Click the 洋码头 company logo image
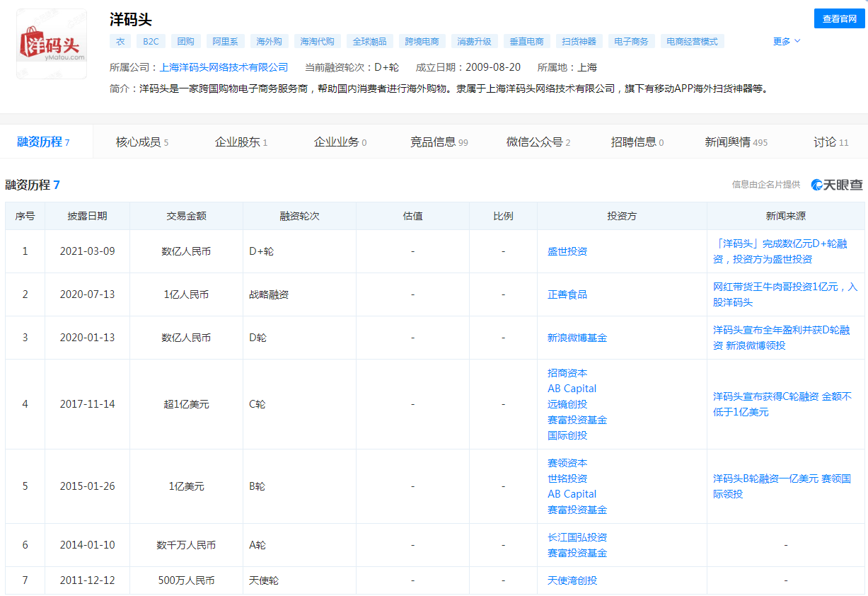Viewport: 868px width, 596px height. click(x=52, y=44)
